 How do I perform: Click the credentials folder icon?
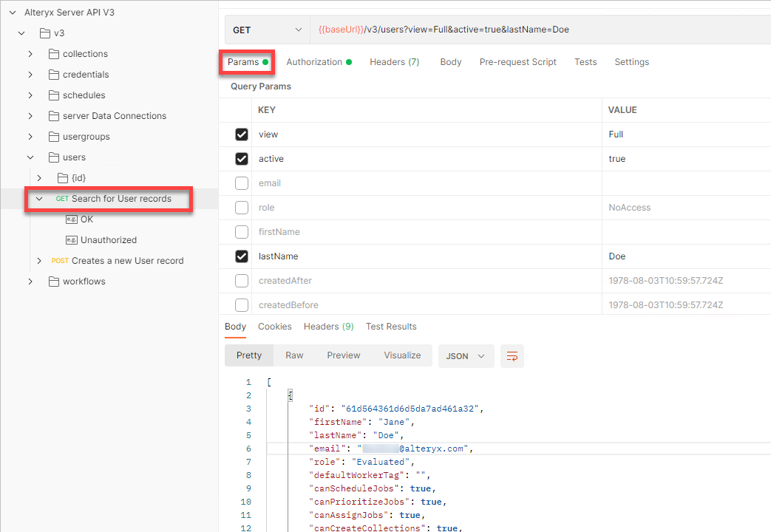click(52, 74)
